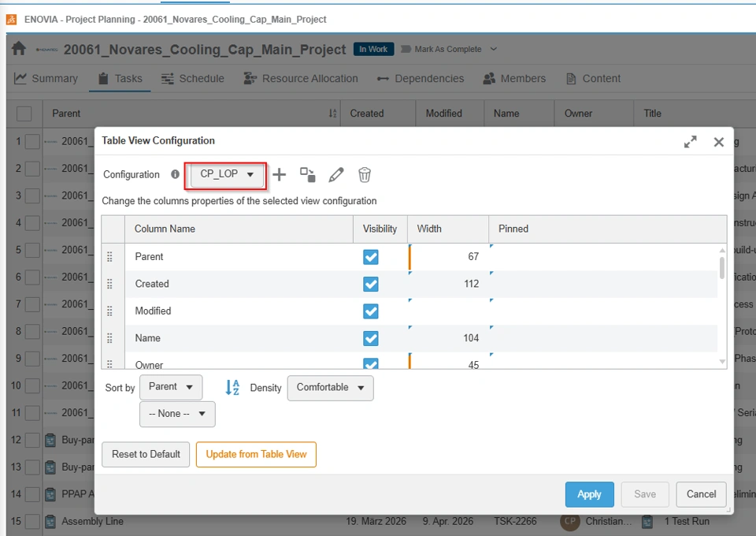Open the Schedule tab

[x=192, y=78]
